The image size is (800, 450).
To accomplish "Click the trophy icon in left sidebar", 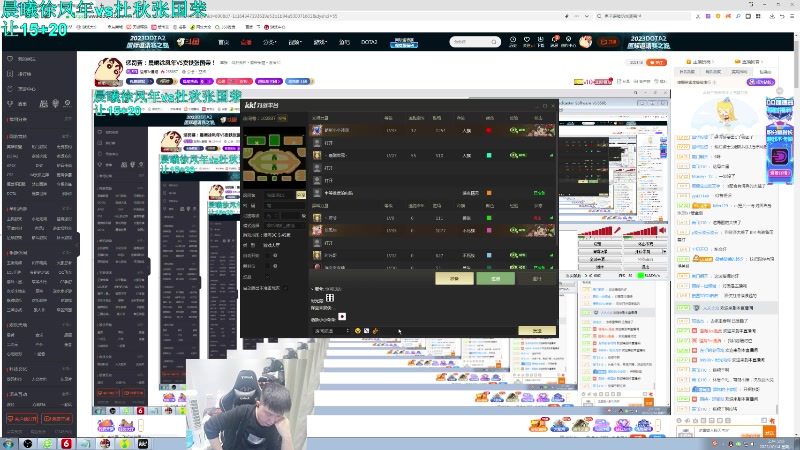I will [x=10, y=104].
